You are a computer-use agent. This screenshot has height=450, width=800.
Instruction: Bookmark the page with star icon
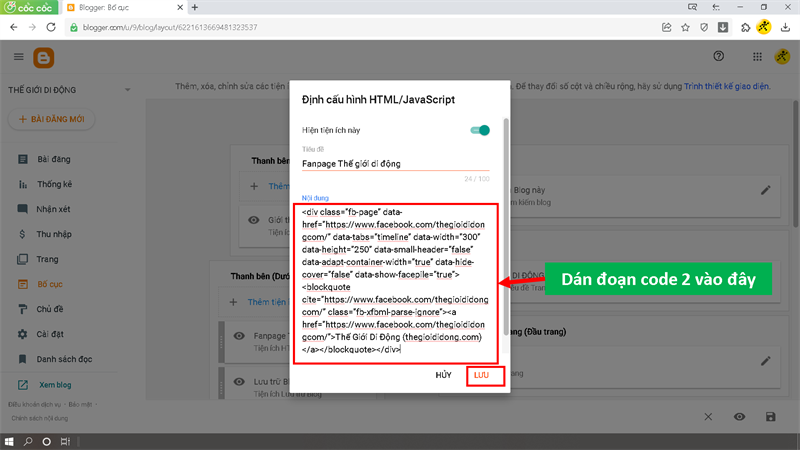(685, 28)
